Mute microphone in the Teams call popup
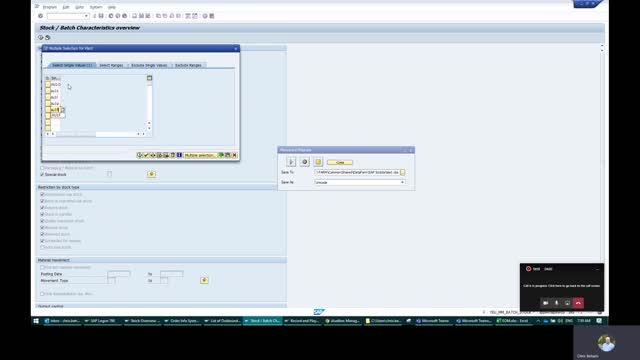The image size is (640, 360). pyautogui.click(x=556, y=303)
